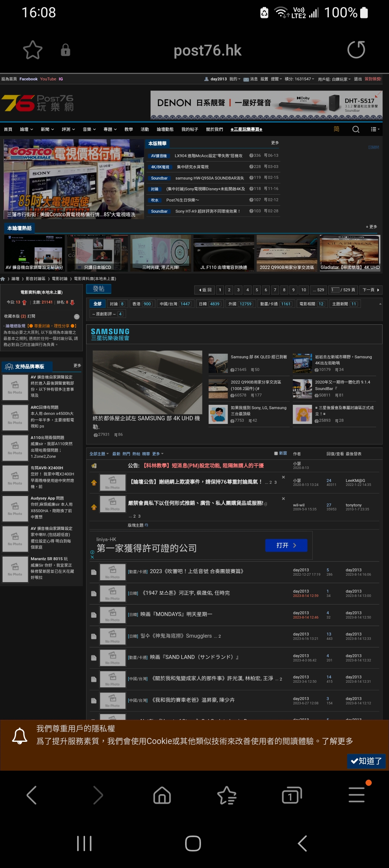Open the 我的 user dropdown

(235, 79)
